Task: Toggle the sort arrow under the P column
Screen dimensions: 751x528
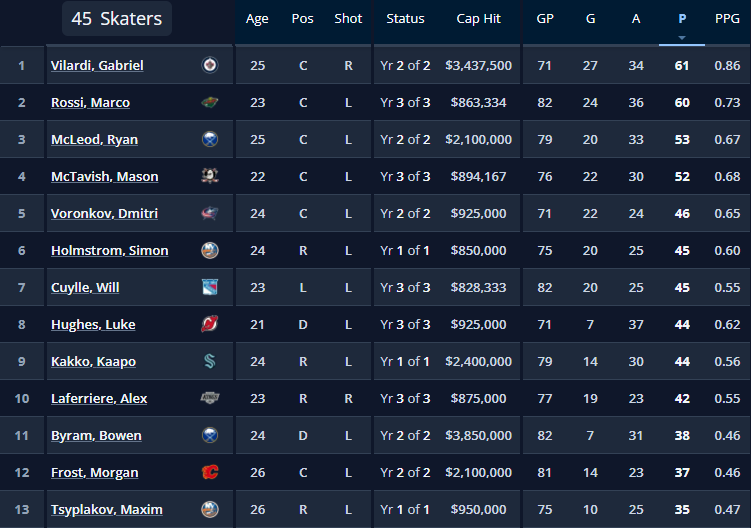Action: point(682,38)
